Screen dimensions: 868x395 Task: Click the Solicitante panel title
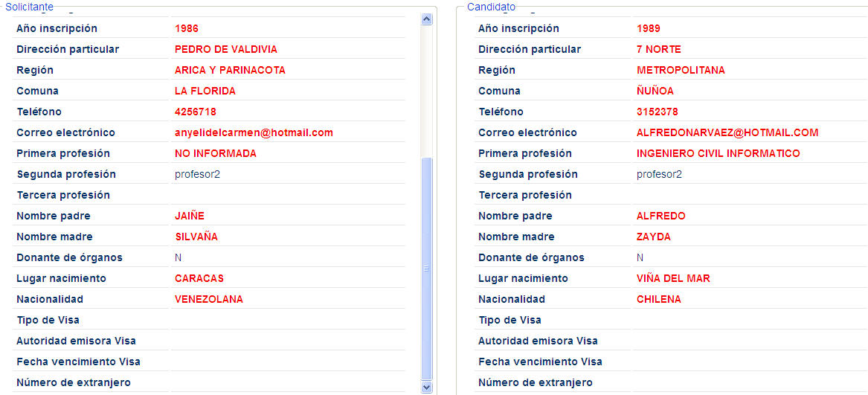coord(29,7)
